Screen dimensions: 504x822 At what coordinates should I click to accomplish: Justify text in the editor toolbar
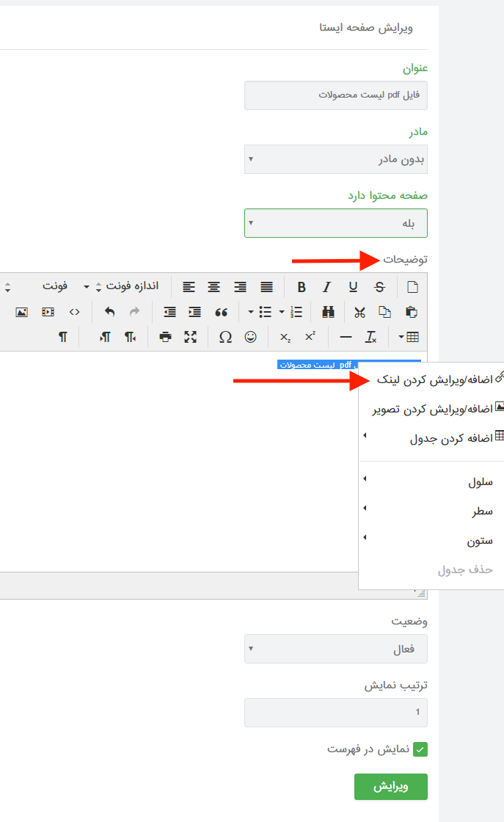266,287
